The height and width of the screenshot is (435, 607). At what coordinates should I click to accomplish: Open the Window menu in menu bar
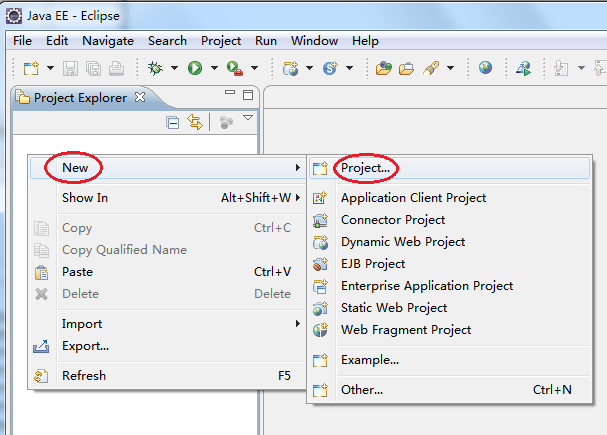click(x=314, y=41)
